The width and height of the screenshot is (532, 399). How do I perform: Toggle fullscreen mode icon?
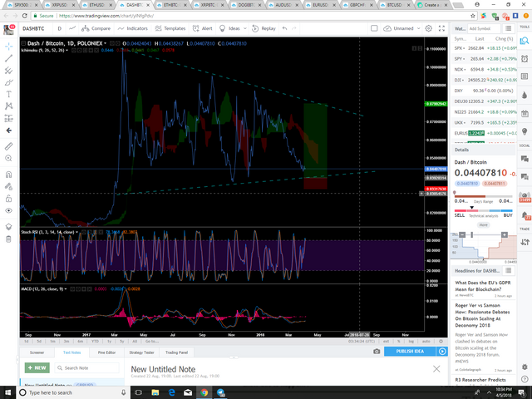click(441, 28)
